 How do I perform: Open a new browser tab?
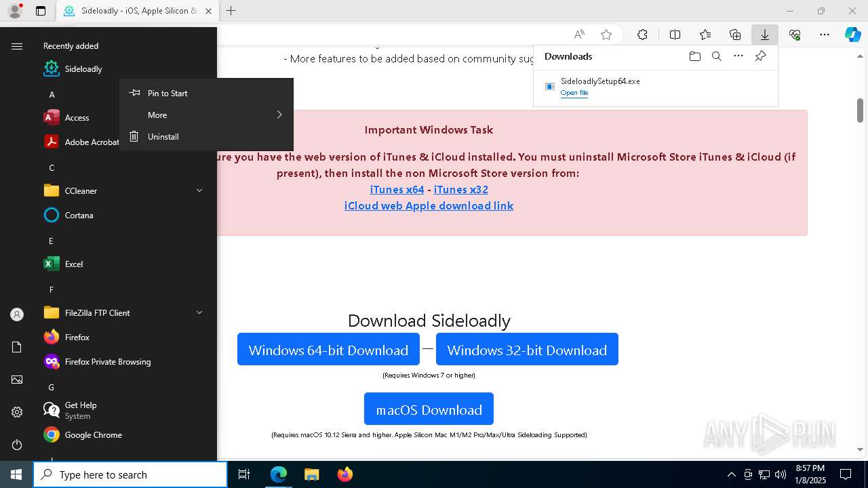[x=231, y=11]
